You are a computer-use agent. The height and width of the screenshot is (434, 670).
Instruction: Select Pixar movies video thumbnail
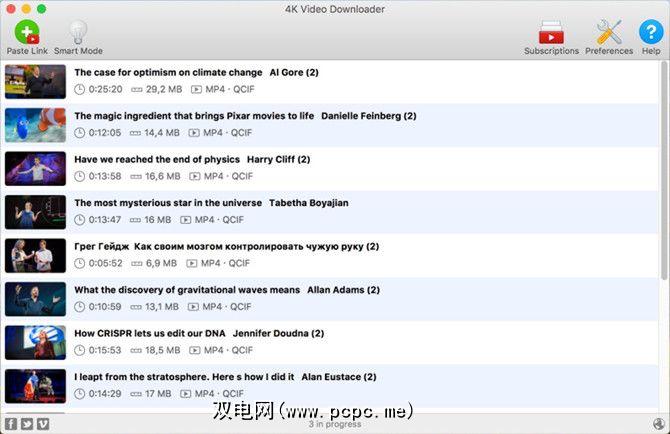point(35,125)
